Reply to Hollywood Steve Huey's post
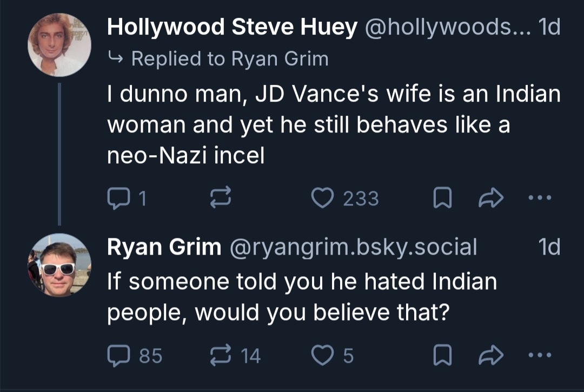Viewport: 584px width, 392px height. [117, 199]
